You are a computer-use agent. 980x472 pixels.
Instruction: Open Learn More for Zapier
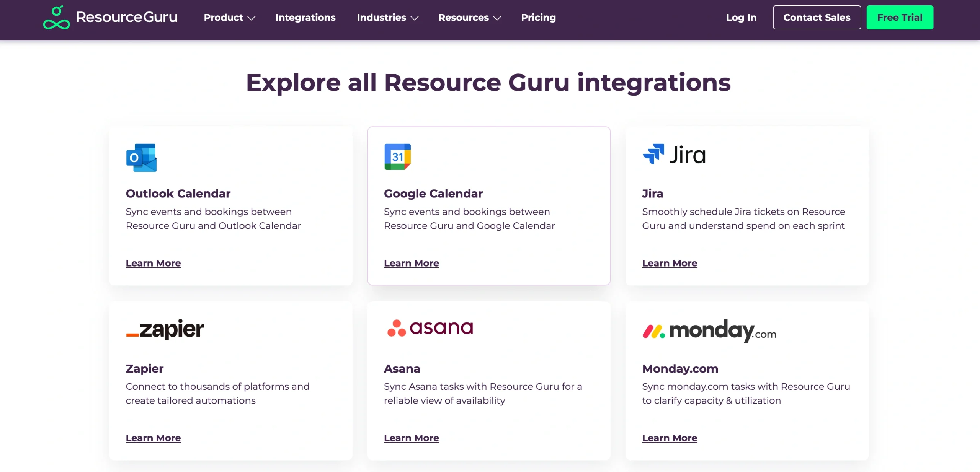click(x=153, y=438)
